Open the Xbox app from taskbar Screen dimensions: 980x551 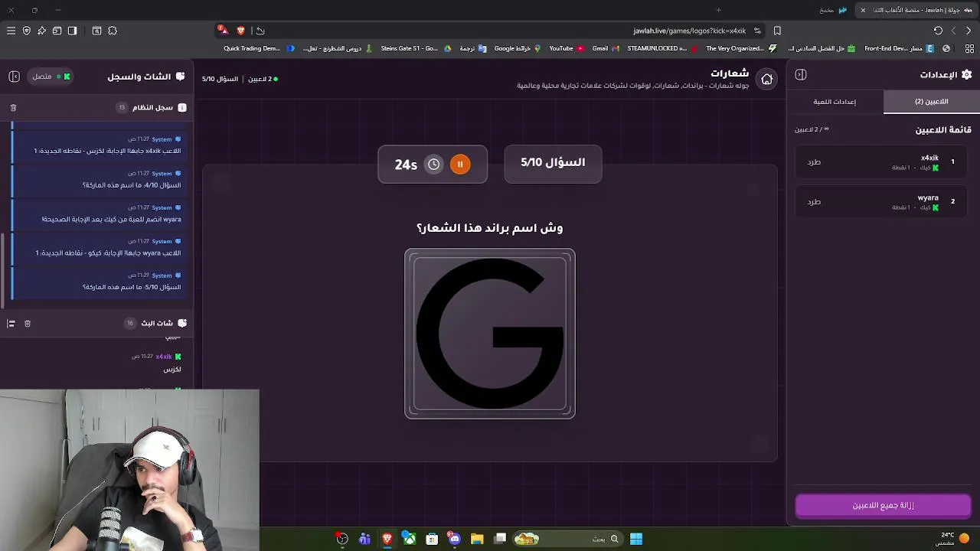(410, 539)
